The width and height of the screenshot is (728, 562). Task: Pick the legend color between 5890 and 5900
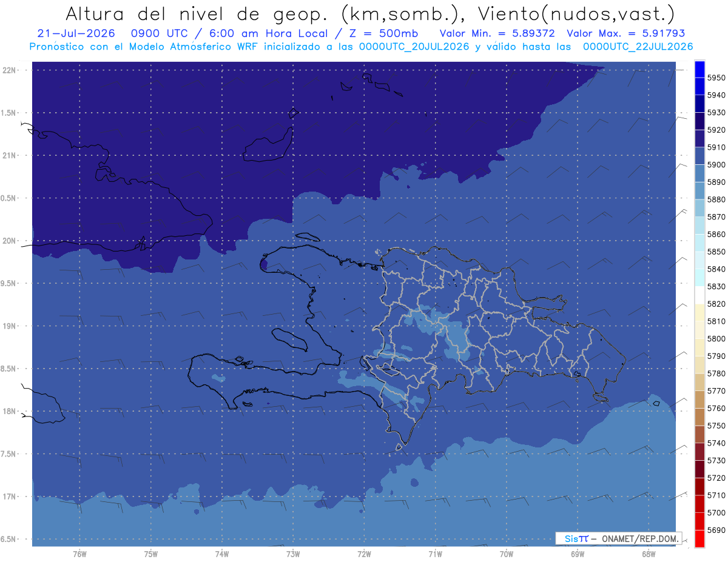tap(699, 173)
